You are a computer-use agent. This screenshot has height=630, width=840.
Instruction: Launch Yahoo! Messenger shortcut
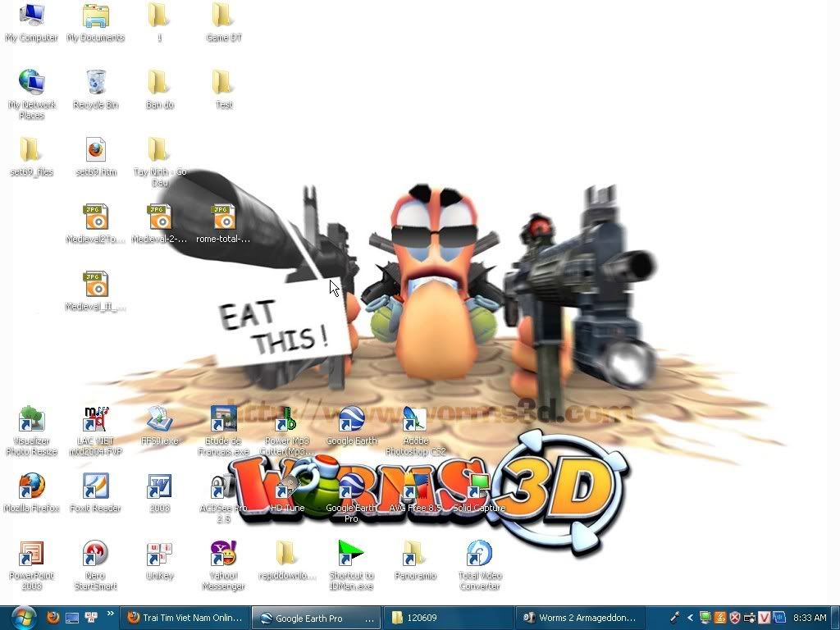pos(223,566)
